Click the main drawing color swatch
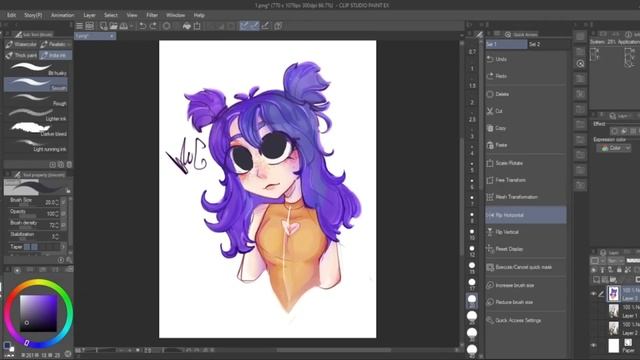 (7, 346)
